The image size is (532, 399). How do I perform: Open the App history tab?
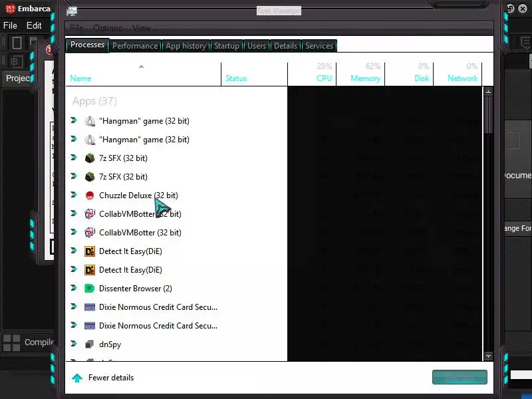186,46
